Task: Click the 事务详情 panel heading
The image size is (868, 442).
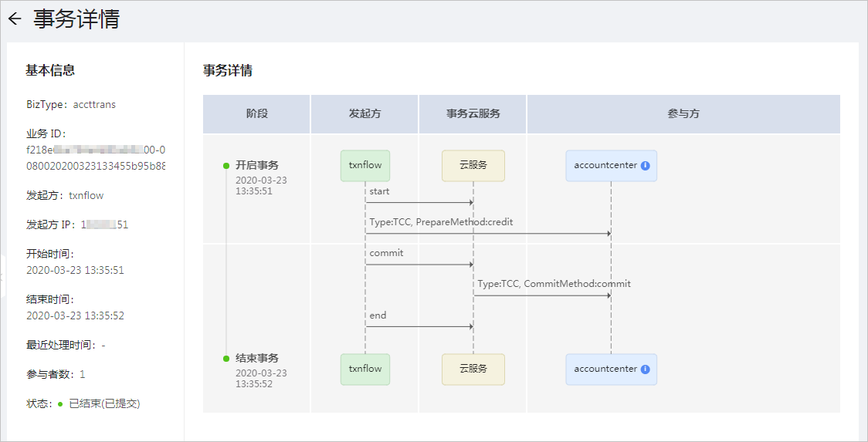Action: [x=228, y=70]
